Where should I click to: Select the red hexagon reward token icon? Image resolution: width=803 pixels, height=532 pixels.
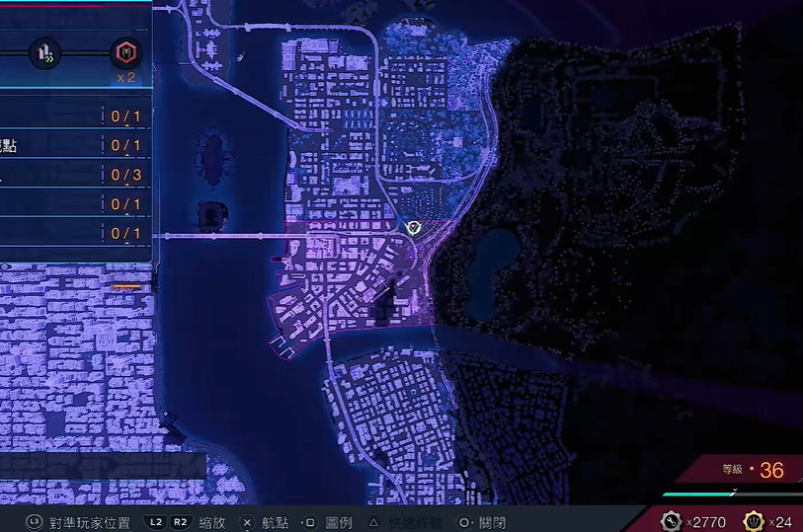126,52
